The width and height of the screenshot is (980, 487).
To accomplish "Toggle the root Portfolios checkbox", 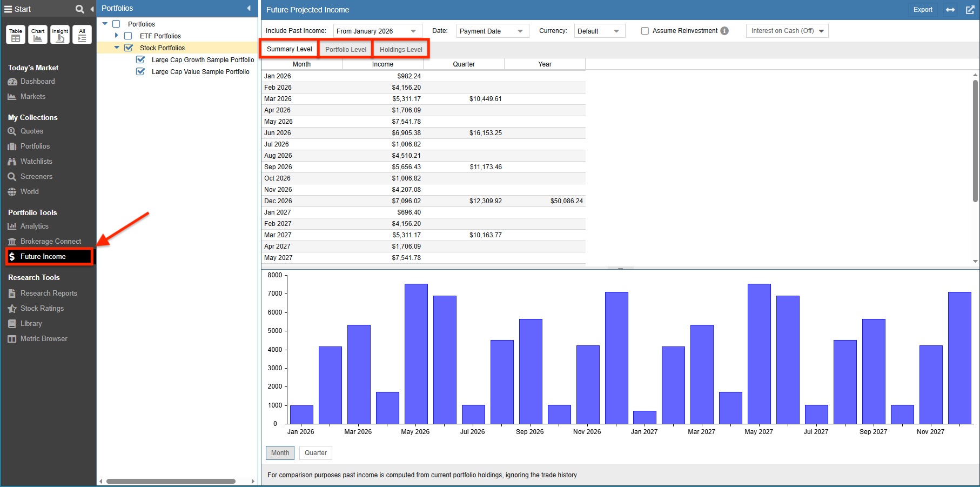I will click(116, 24).
